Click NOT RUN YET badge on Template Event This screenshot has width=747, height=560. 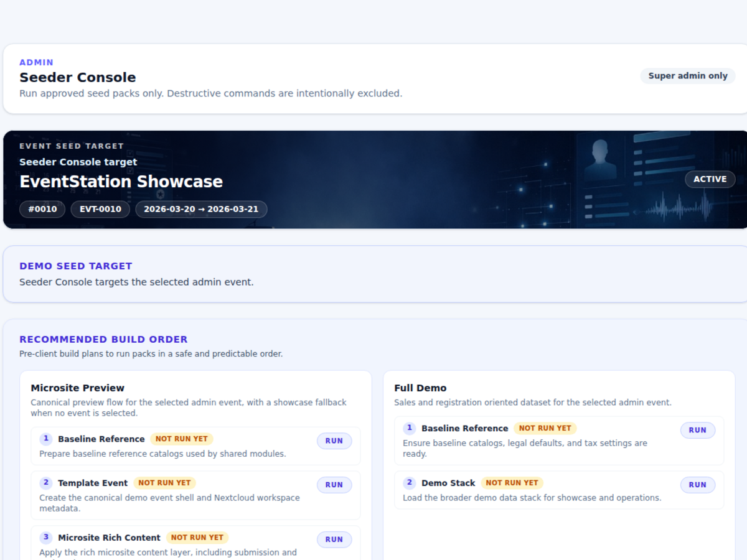point(164,483)
